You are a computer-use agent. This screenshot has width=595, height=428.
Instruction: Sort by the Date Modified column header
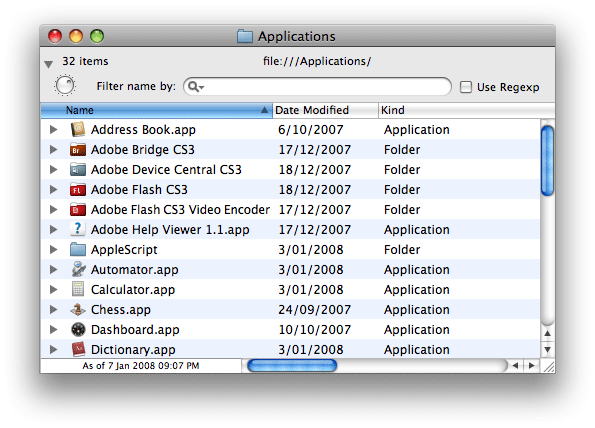[325, 110]
